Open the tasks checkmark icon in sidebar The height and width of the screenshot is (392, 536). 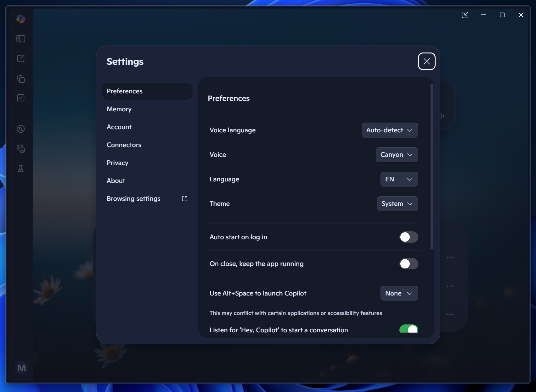click(x=20, y=98)
